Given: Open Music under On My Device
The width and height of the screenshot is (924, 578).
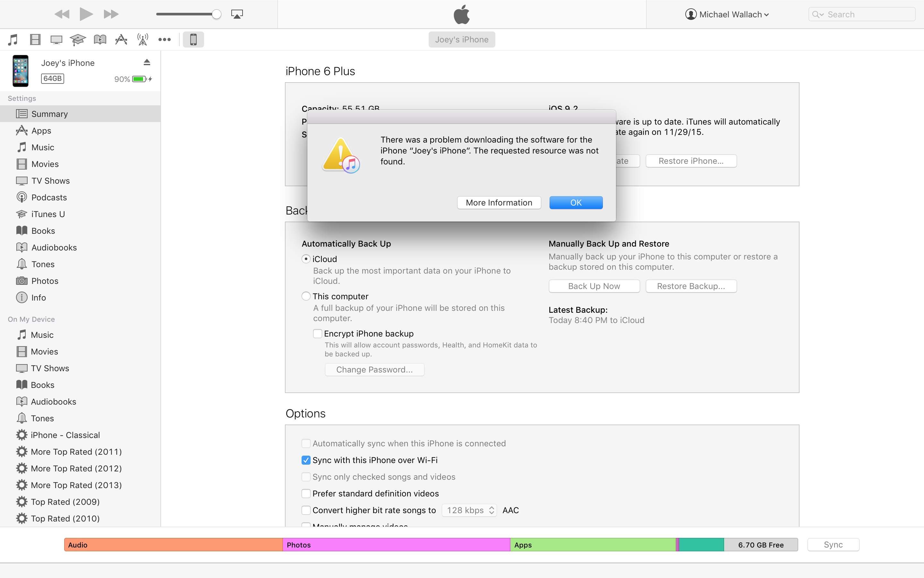Looking at the screenshot, I should 80,335.
